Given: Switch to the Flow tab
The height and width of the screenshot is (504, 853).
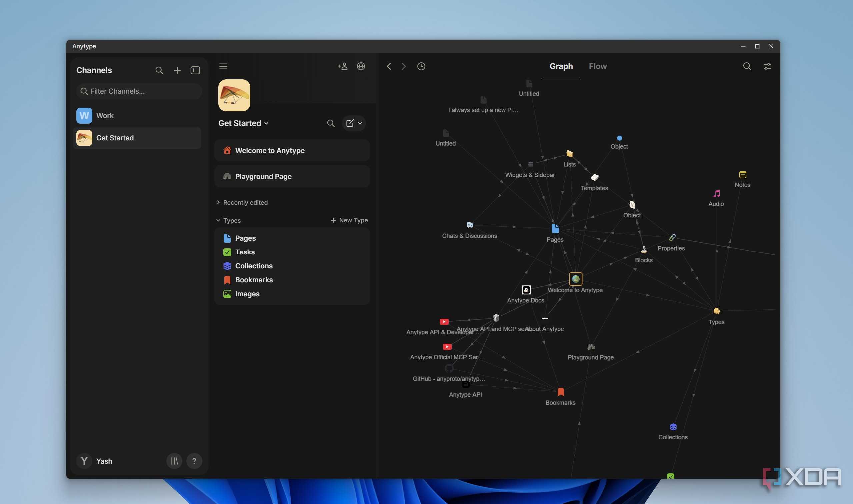Looking at the screenshot, I should 597,66.
